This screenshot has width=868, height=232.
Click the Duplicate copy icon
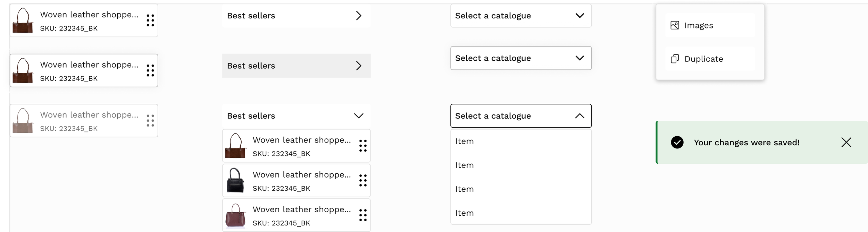pyautogui.click(x=675, y=59)
